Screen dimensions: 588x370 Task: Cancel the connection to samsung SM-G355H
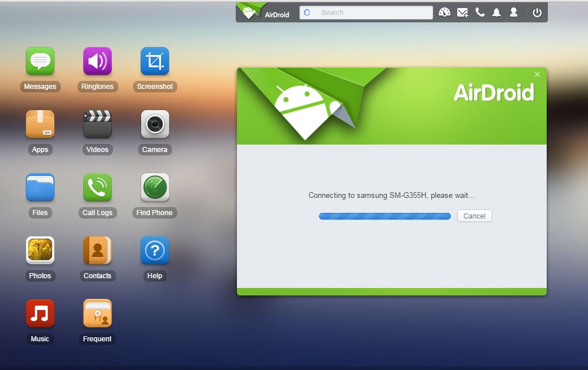pyautogui.click(x=474, y=216)
